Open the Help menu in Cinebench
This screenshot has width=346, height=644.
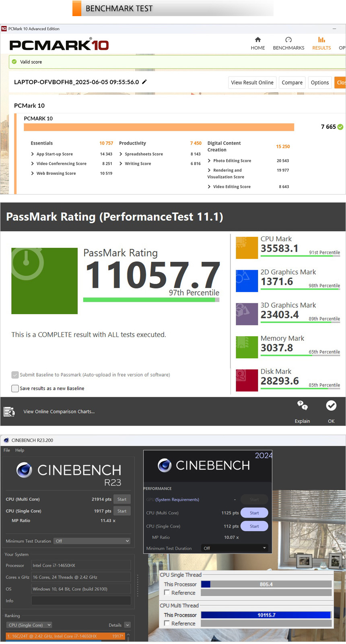(20, 450)
